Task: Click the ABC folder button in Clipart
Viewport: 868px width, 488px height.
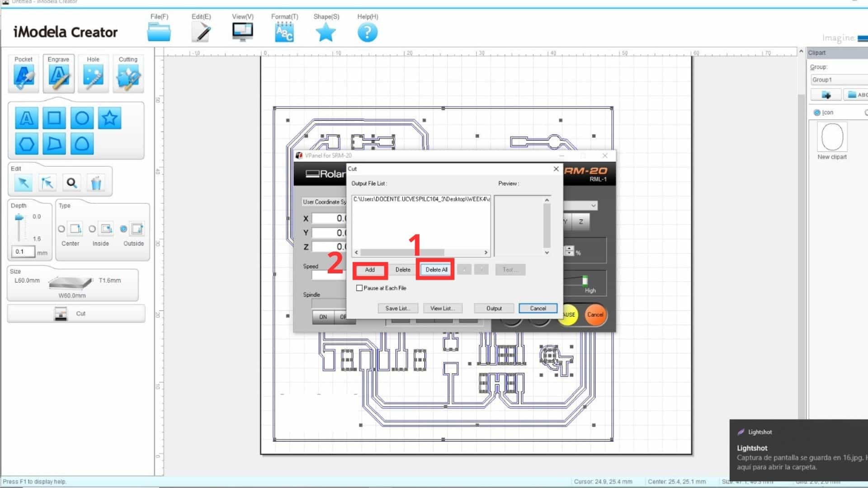Action: 856,95
